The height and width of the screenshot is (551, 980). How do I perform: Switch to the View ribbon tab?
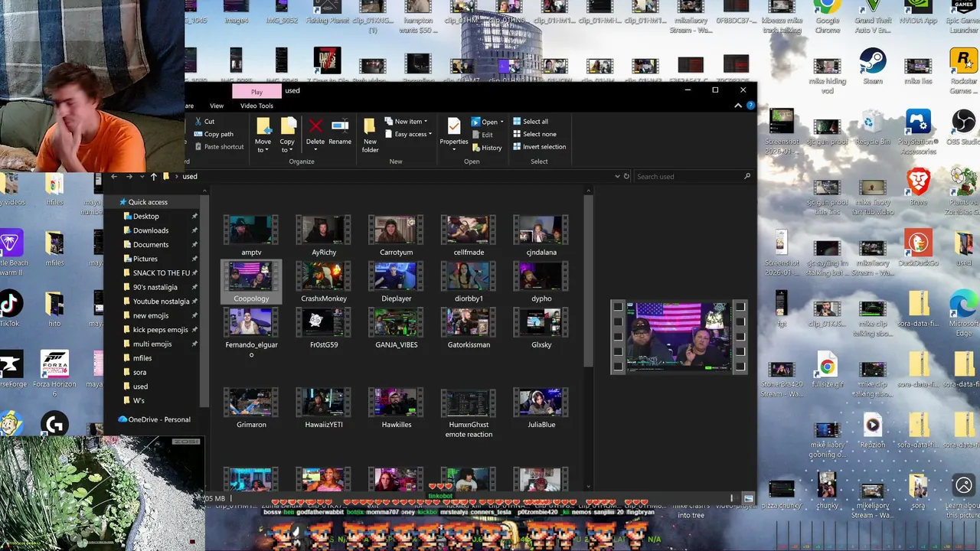(x=217, y=106)
